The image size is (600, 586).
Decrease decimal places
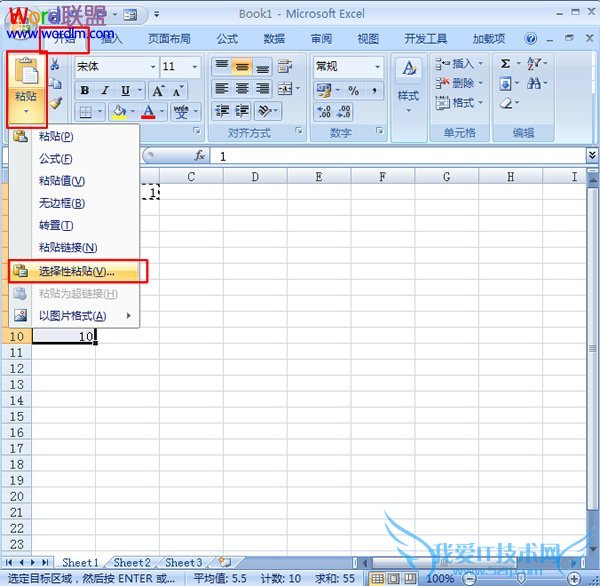tap(344, 111)
